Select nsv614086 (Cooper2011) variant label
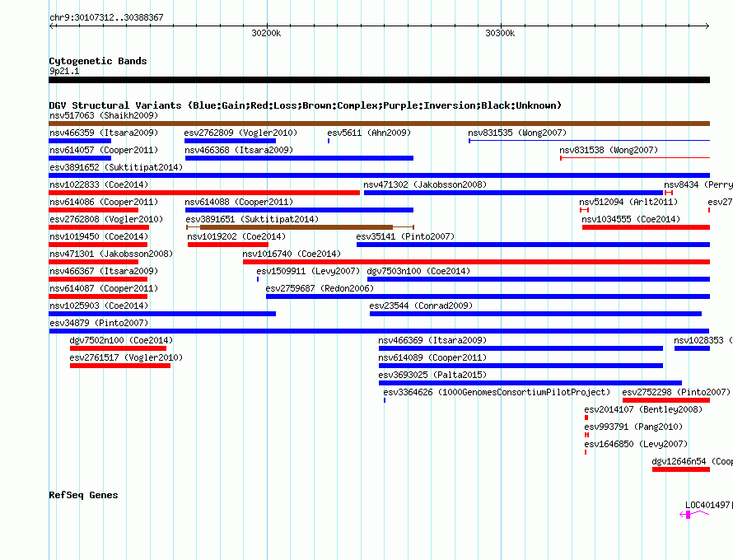Viewport: 733px width, 560px height. 104,202
